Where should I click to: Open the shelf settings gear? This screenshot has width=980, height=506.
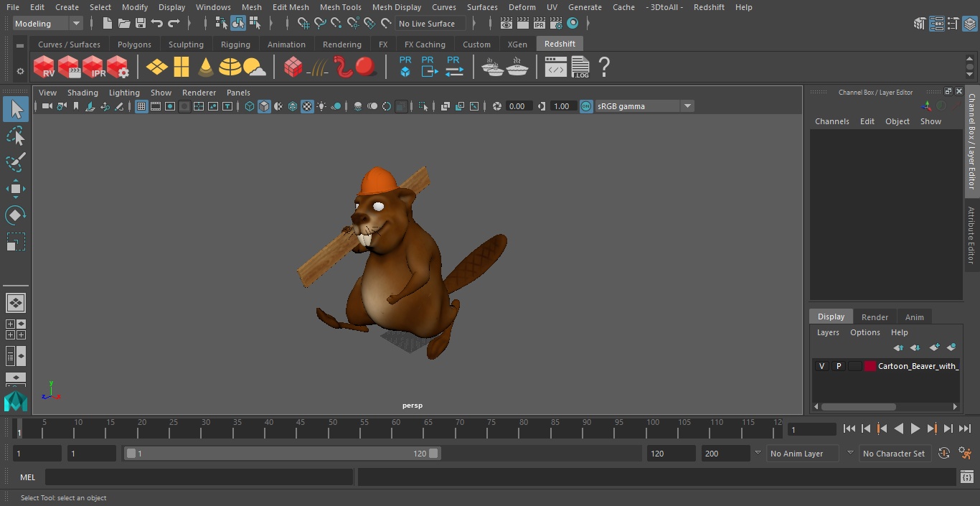pyautogui.click(x=20, y=71)
